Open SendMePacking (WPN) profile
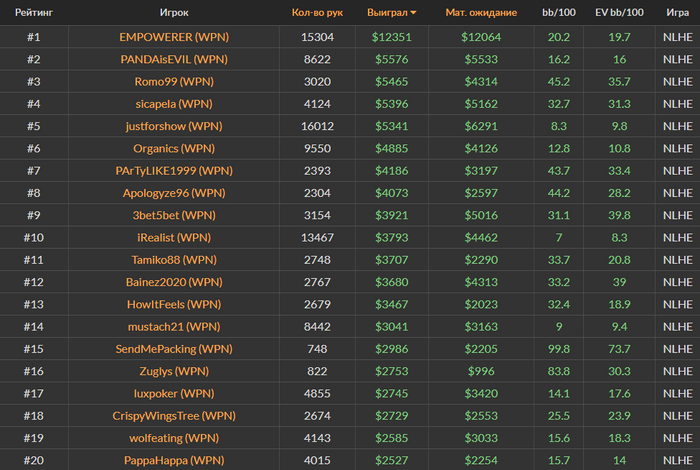 point(174,349)
